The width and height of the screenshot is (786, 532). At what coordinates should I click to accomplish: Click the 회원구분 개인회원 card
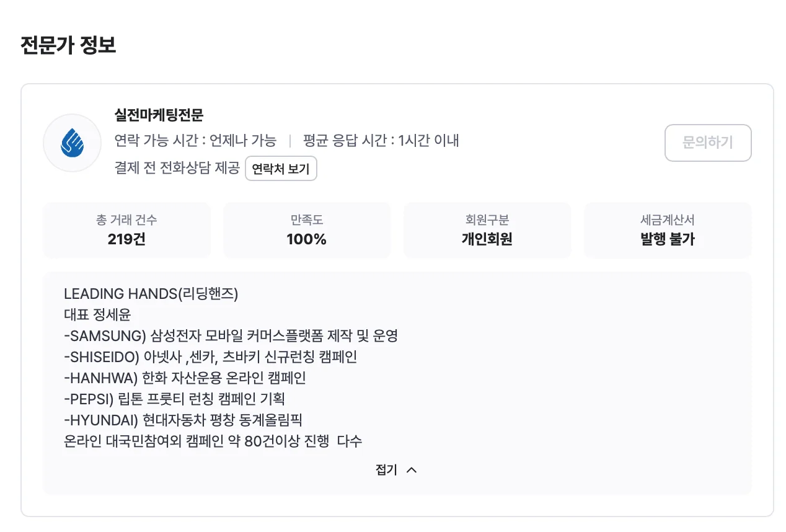(x=487, y=230)
